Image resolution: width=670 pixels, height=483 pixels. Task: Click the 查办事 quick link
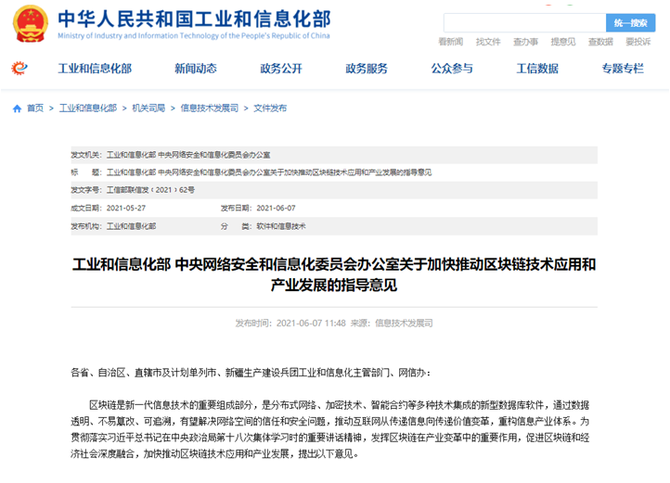click(525, 42)
